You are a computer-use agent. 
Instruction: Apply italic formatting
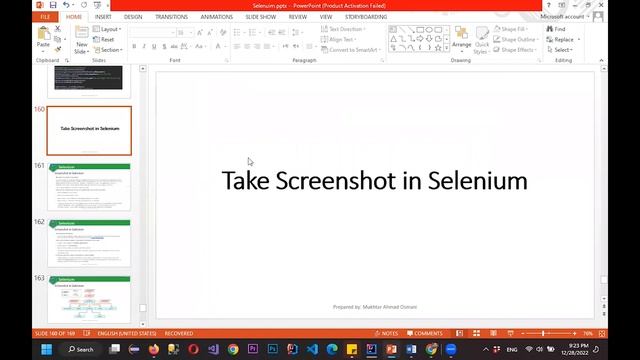point(144,47)
